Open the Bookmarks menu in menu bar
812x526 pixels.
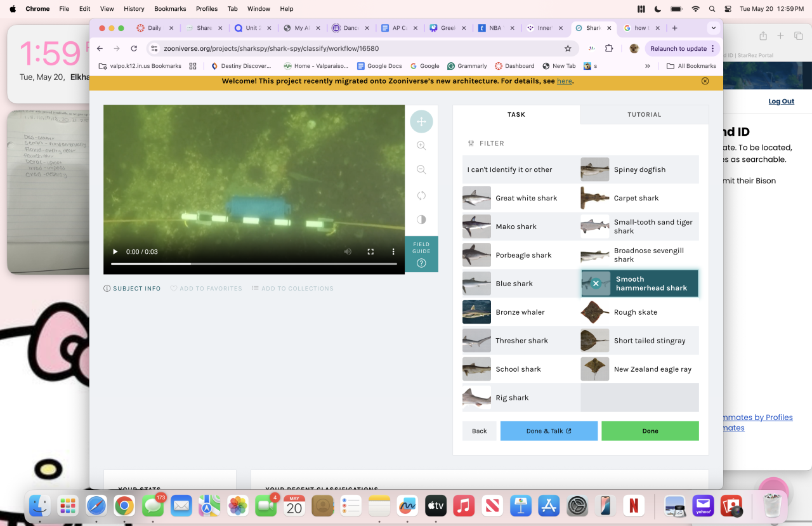170,9
